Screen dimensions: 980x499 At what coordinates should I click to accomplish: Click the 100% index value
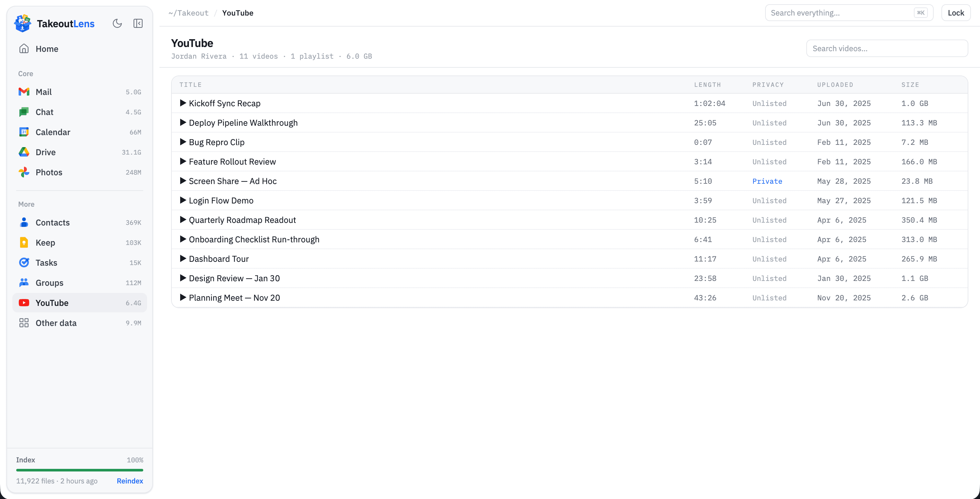[x=135, y=460]
